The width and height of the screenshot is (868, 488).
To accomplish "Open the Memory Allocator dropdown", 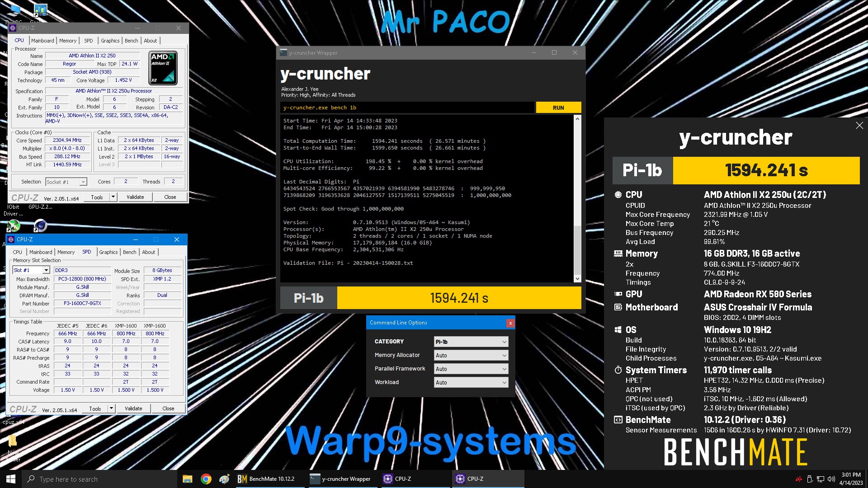I will (x=471, y=356).
